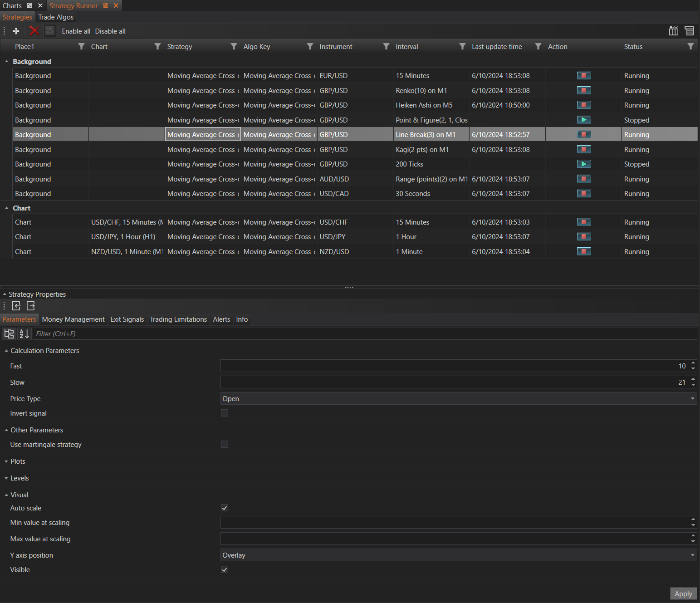Enable the Invert signal checkbox
The image size is (700, 603).
coord(225,413)
